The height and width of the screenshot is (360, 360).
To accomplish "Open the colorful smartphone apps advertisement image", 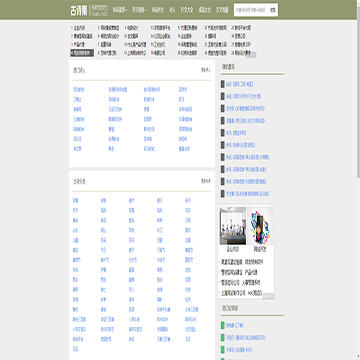I will coord(260,226).
